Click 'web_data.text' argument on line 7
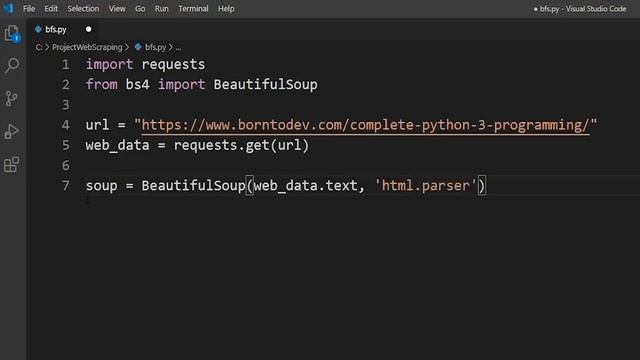Viewport: 640px width, 360px height. coord(305,186)
